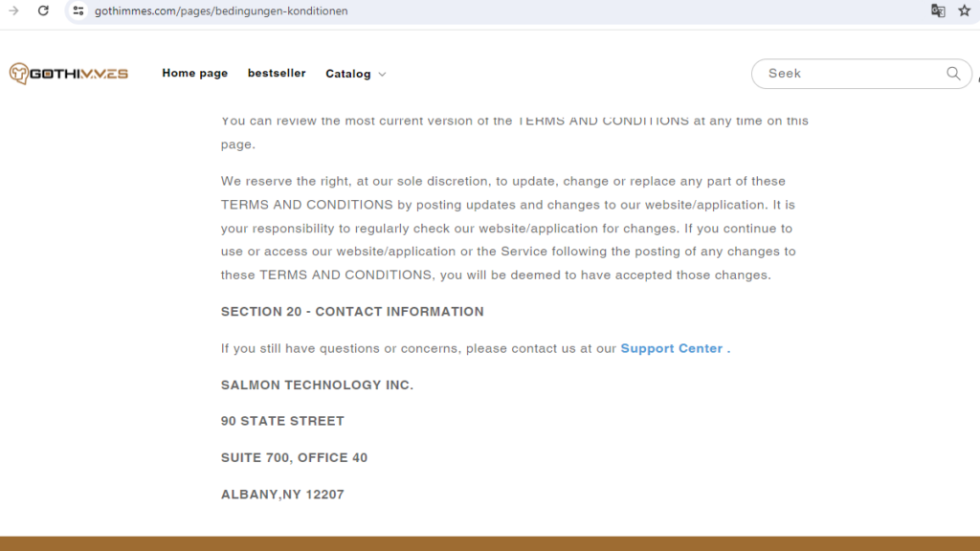Go to the bestseller section

(277, 73)
